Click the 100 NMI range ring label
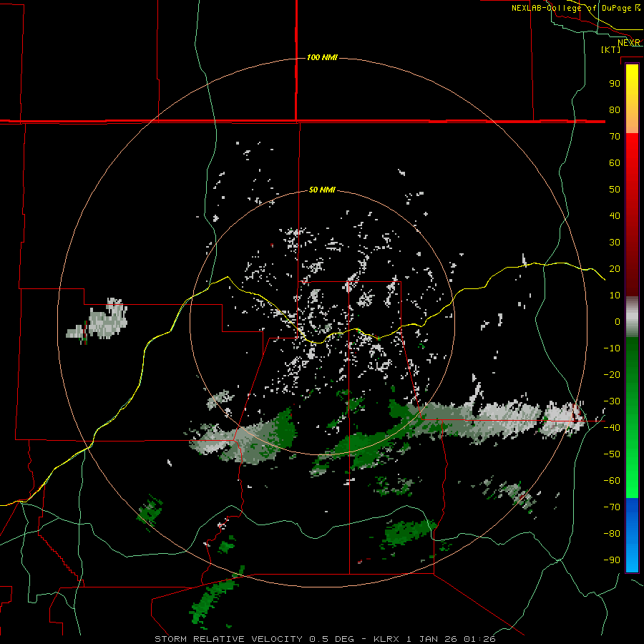The image size is (644, 644). coord(322,57)
